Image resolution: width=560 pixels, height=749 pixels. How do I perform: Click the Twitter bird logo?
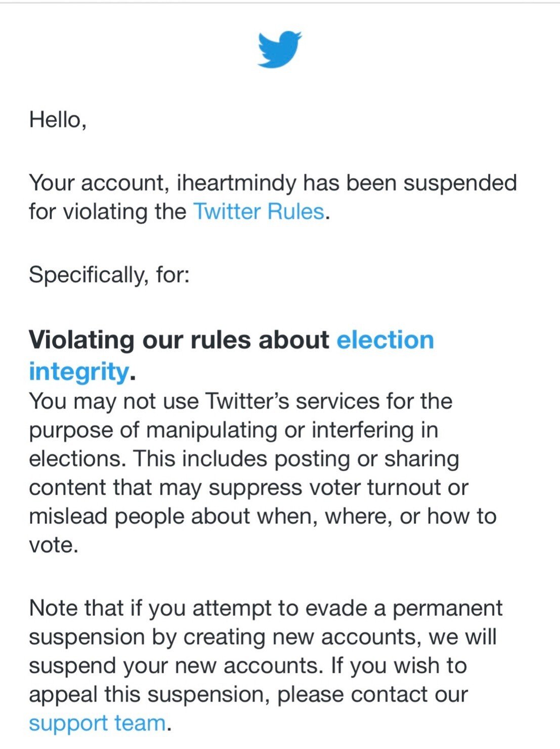[280, 50]
